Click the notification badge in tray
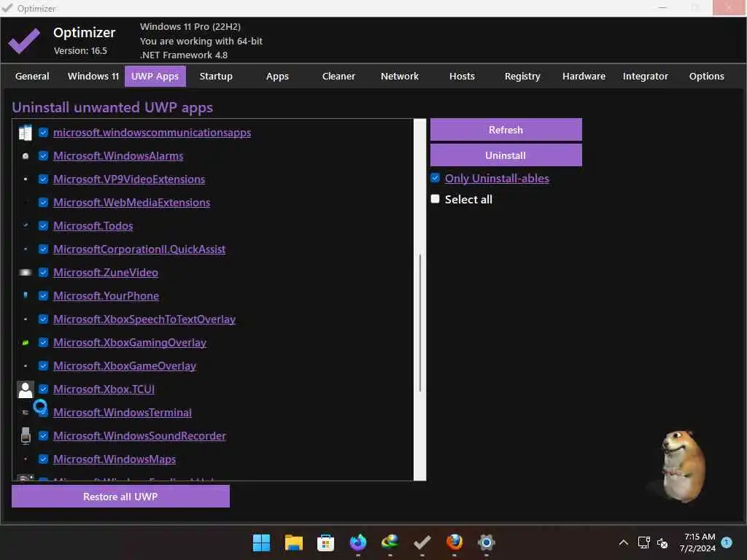The width and height of the screenshot is (747, 560). coord(727,542)
